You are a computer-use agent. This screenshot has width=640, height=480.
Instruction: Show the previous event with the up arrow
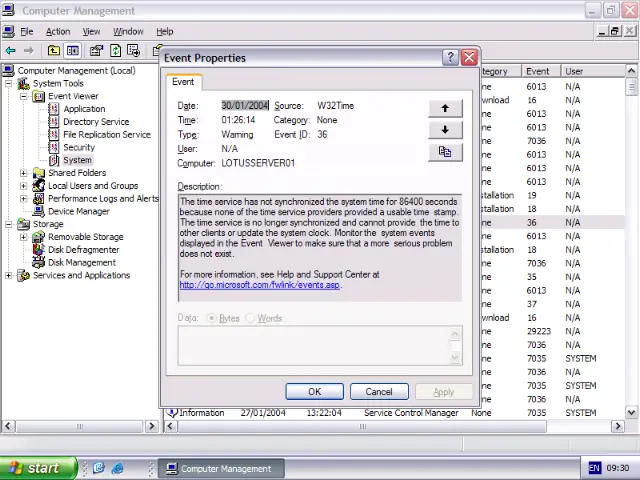point(445,108)
